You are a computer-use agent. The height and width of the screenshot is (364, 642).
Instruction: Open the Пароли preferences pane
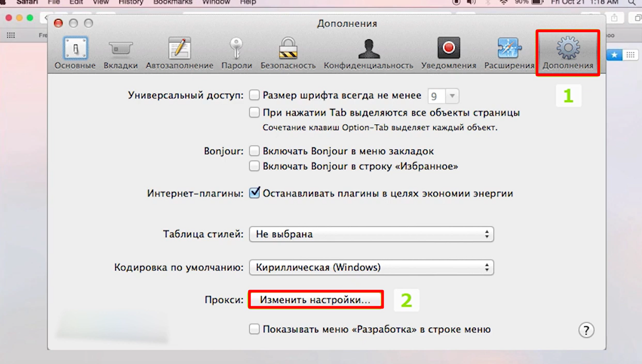(237, 53)
